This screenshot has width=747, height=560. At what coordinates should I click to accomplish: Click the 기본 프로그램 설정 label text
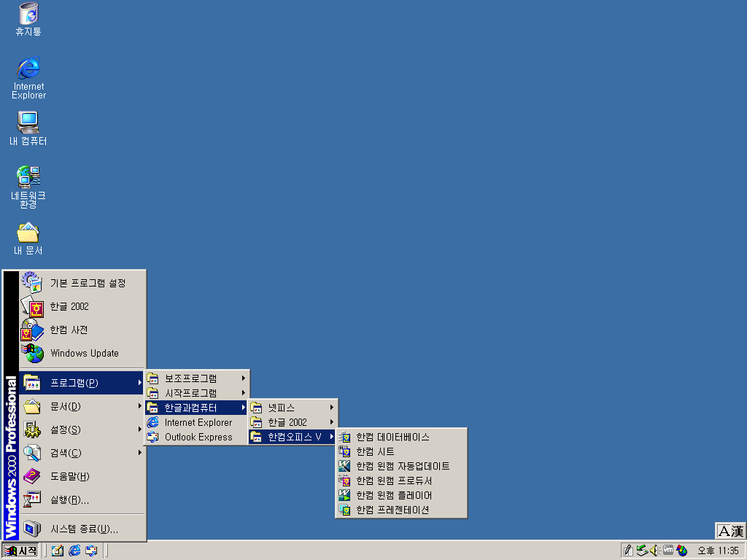(x=88, y=284)
